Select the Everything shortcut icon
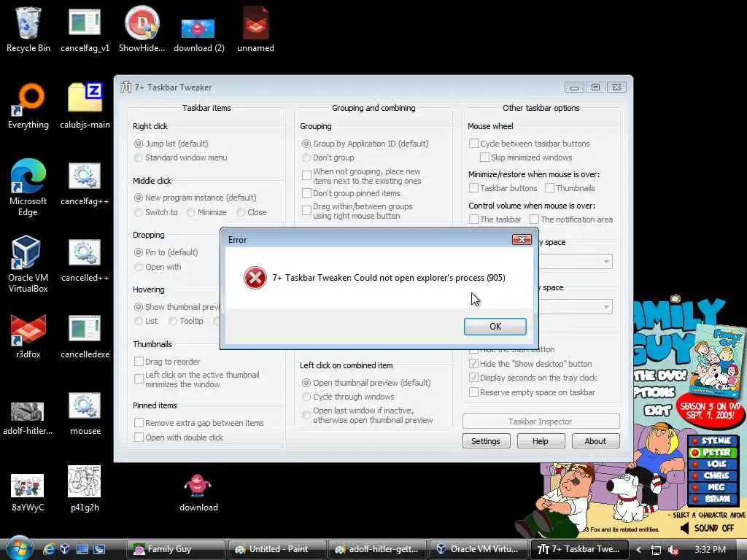The width and height of the screenshot is (747, 560). click(28, 106)
